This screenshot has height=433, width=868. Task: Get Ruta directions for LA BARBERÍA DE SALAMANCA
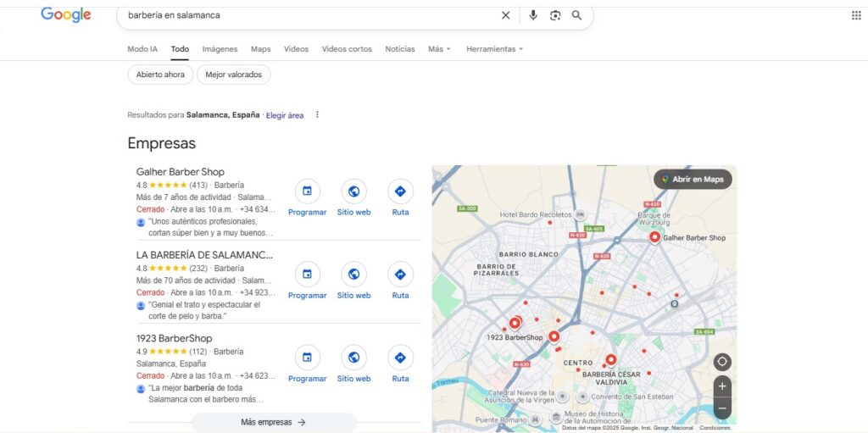click(x=400, y=275)
